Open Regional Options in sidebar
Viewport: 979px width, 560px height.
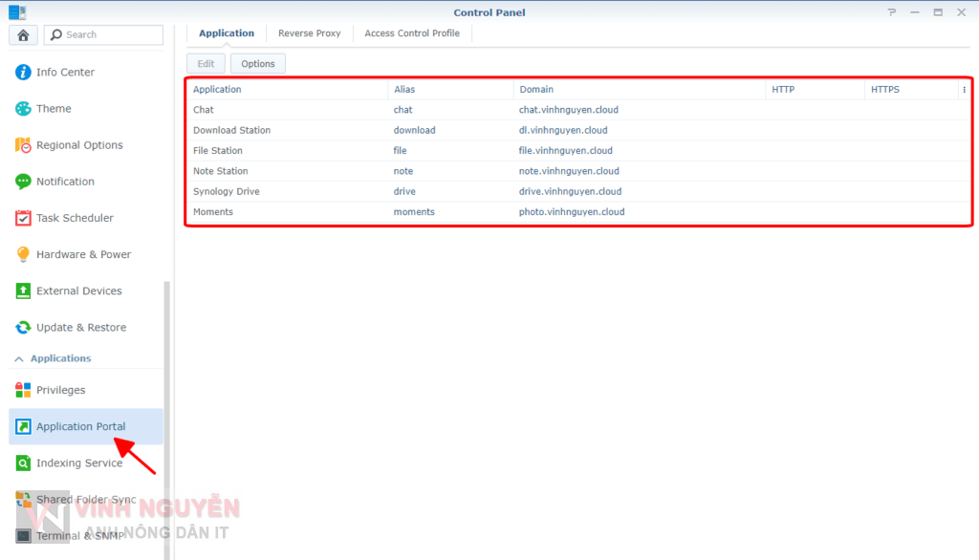point(79,145)
